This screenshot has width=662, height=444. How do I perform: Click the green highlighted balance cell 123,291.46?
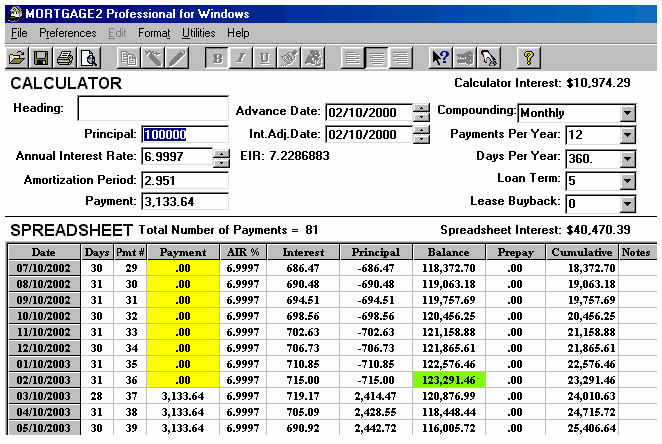pyautogui.click(x=447, y=380)
